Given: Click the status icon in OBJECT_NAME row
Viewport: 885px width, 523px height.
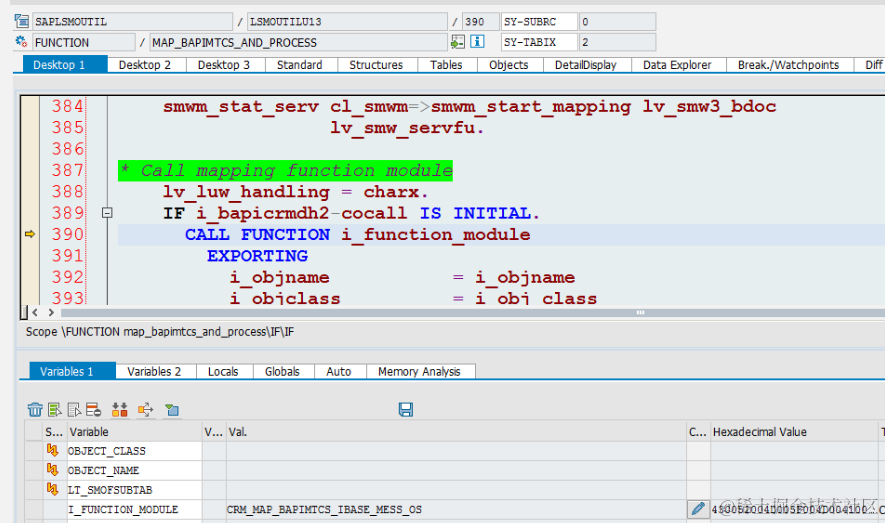Looking at the screenshot, I should (x=52, y=469).
